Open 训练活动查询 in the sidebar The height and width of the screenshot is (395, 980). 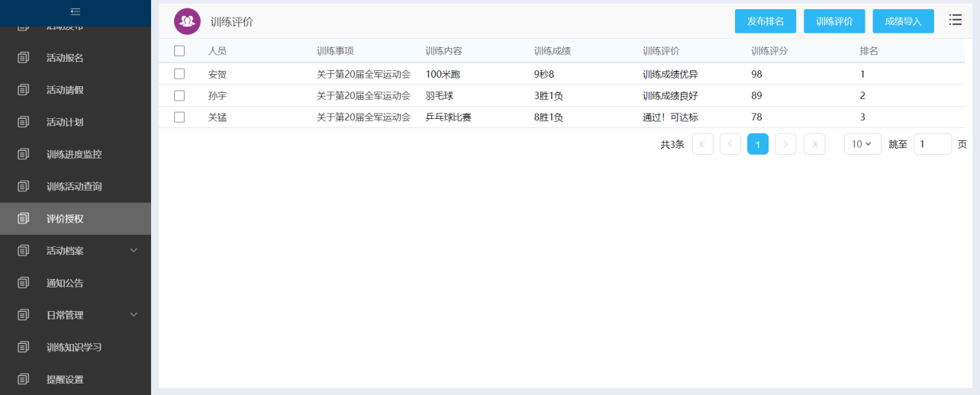[x=74, y=186]
